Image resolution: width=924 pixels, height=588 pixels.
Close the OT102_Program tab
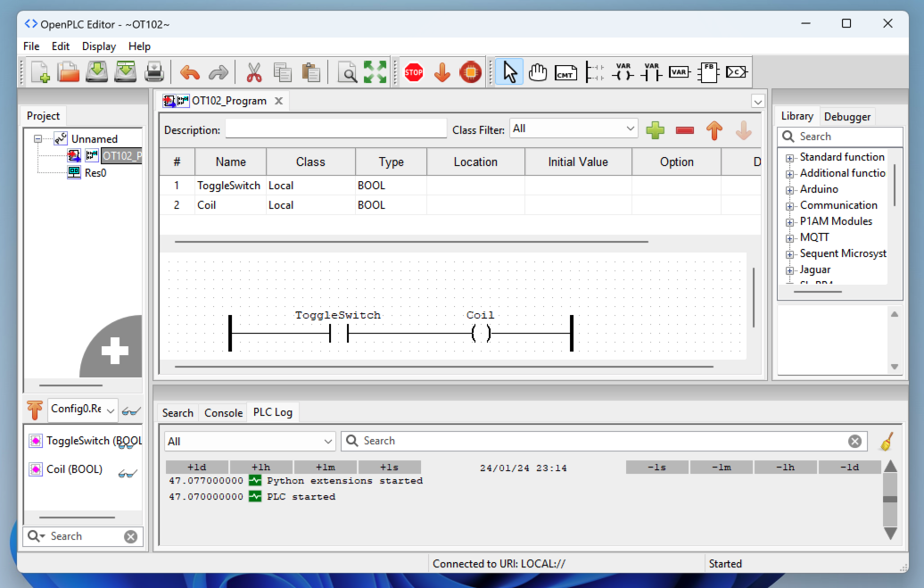pos(279,101)
